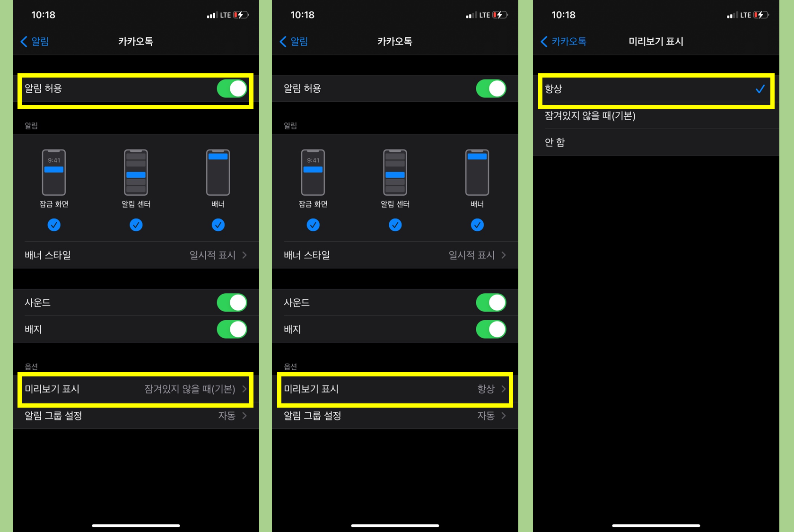Viewport: 794px width, 532px height.
Task: Open 배너 스타일 chevron in middle screen
Action: coord(504,255)
